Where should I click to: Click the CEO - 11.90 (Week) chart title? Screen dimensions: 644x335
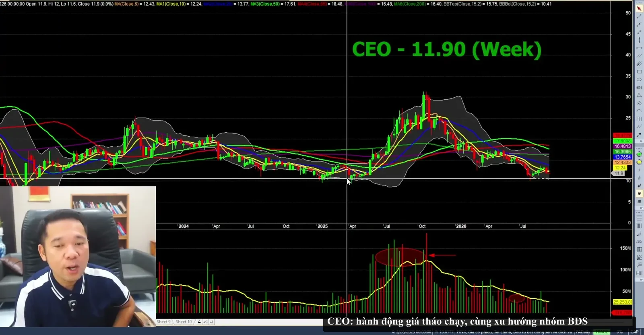pyautogui.click(x=447, y=49)
